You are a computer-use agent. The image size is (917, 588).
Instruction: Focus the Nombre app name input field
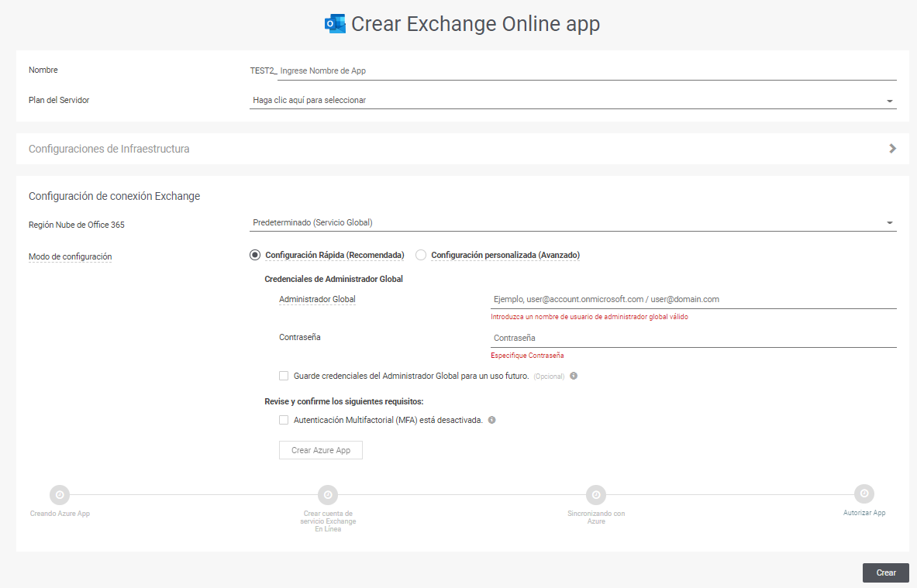[587, 70]
